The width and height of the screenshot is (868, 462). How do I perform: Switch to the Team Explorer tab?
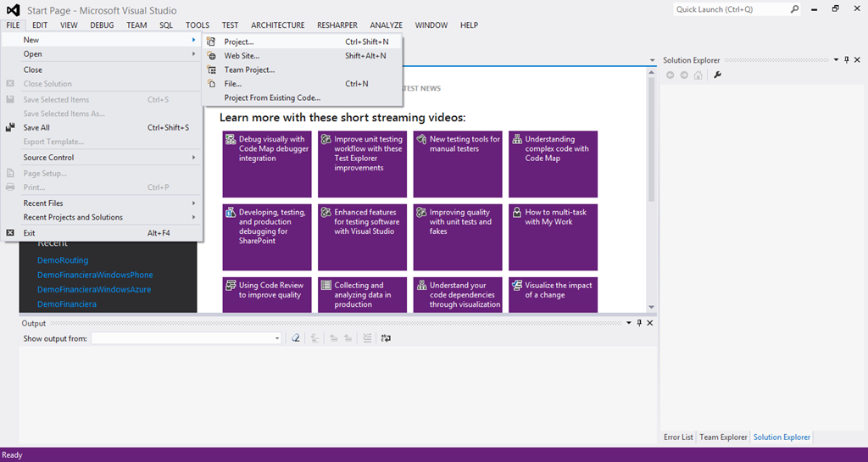[723, 437]
